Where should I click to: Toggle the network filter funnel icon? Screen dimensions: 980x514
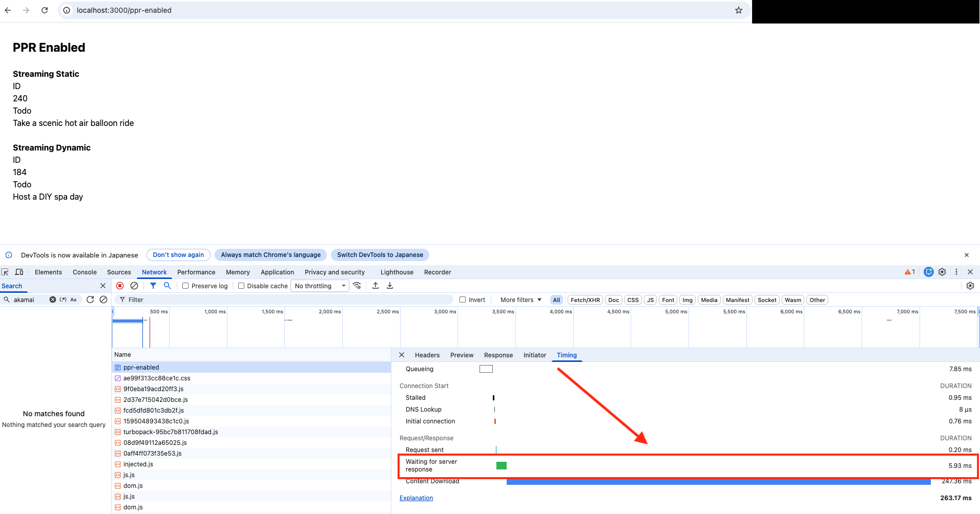click(153, 286)
